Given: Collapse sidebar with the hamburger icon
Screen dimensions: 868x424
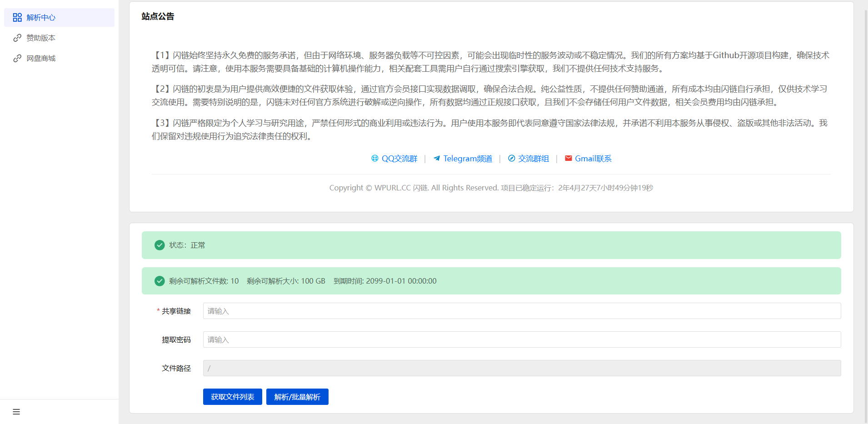Looking at the screenshot, I should coord(16,412).
